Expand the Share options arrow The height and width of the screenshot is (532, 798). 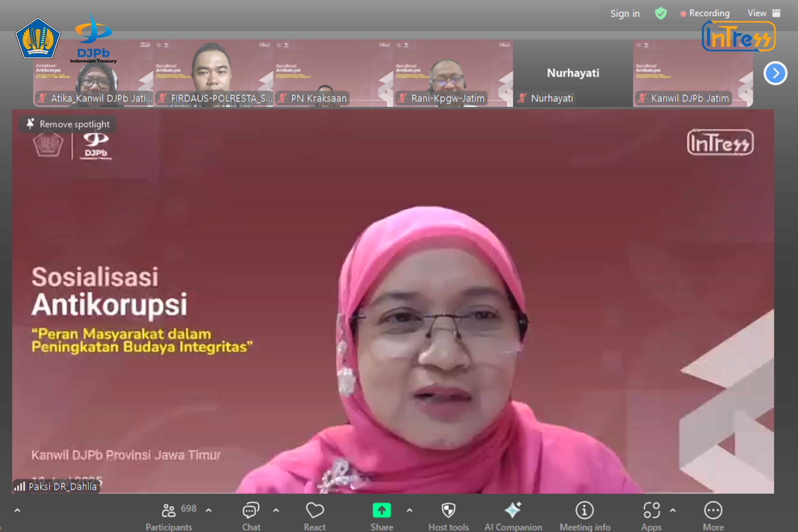410,510
